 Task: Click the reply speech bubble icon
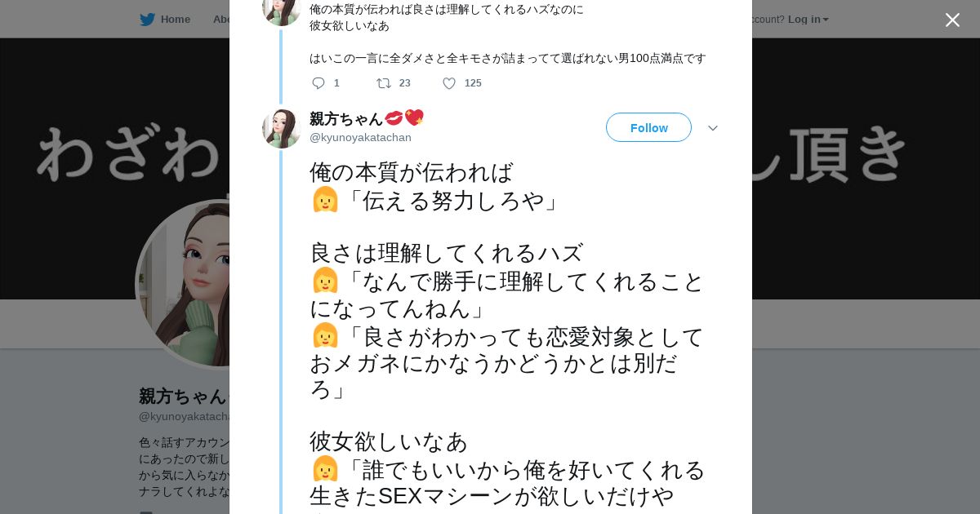click(x=318, y=83)
